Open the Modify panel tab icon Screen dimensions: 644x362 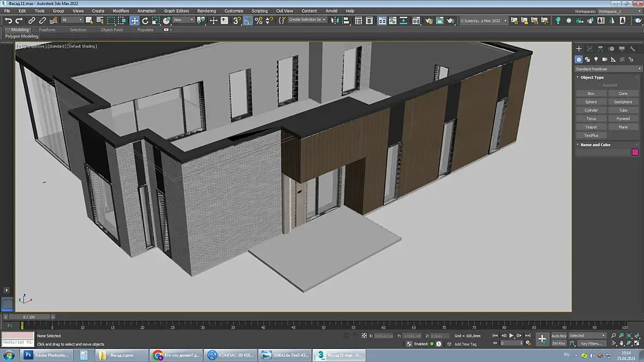589,49
